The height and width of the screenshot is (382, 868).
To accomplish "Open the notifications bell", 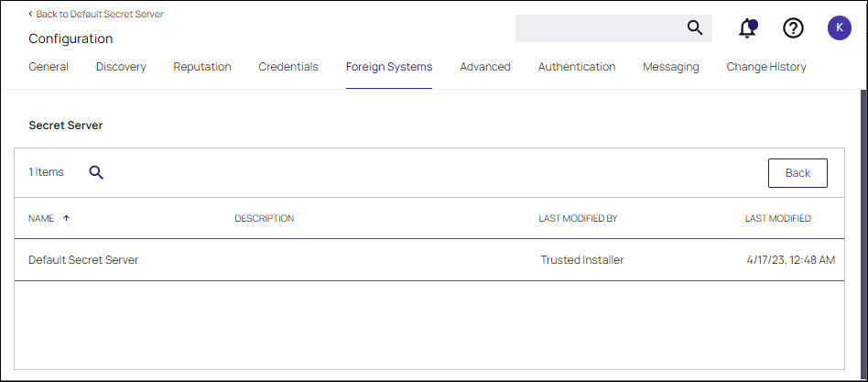I will [x=747, y=27].
